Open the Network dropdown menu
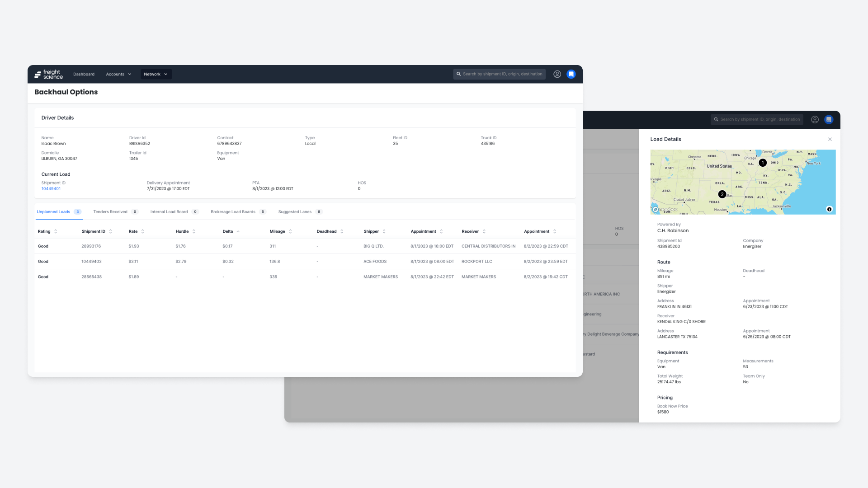Image resolution: width=868 pixels, height=488 pixels. [x=156, y=74]
